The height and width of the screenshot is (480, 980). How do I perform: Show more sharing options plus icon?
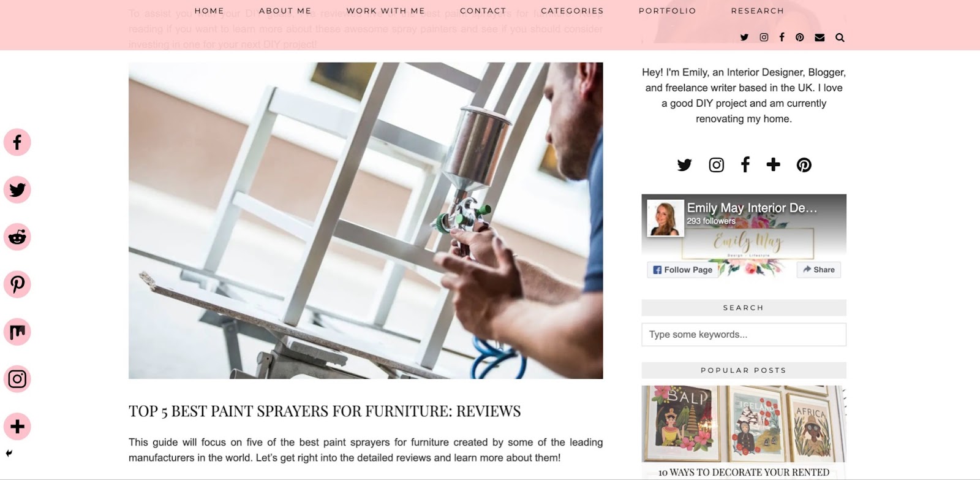(17, 427)
